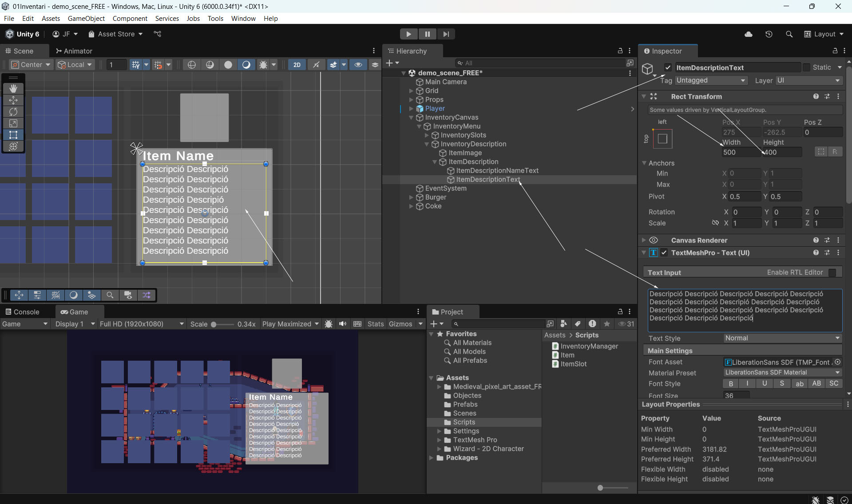Image resolution: width=852 pixels, height=504 pixels.
Task: Toggle 2D view mode in Scene
Action: click(x=297, y=65)
